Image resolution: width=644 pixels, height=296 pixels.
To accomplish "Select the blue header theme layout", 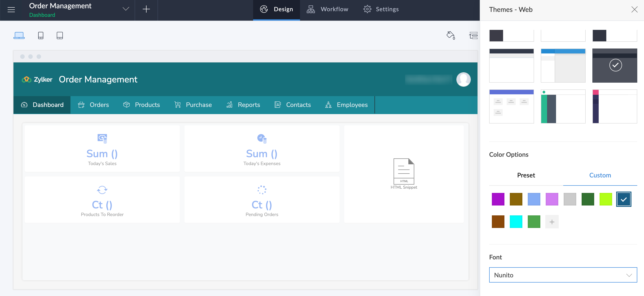I will [563, 66].
